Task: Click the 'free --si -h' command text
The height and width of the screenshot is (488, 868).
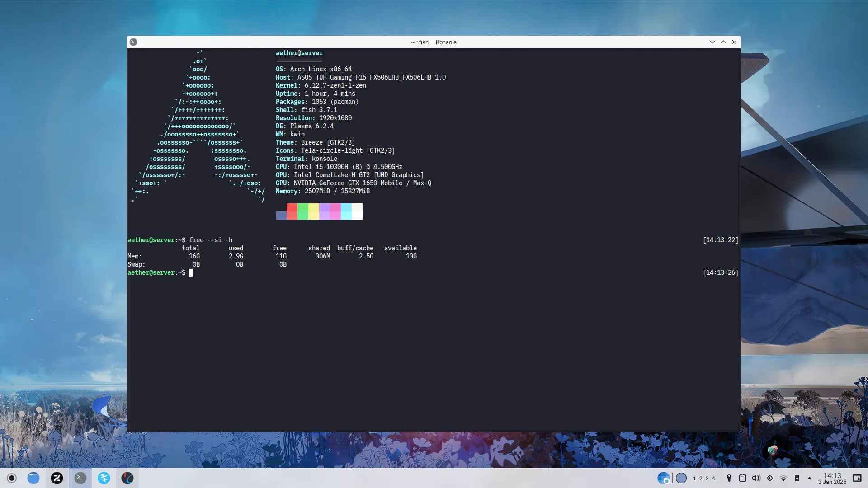Action: tap(211, 240)
